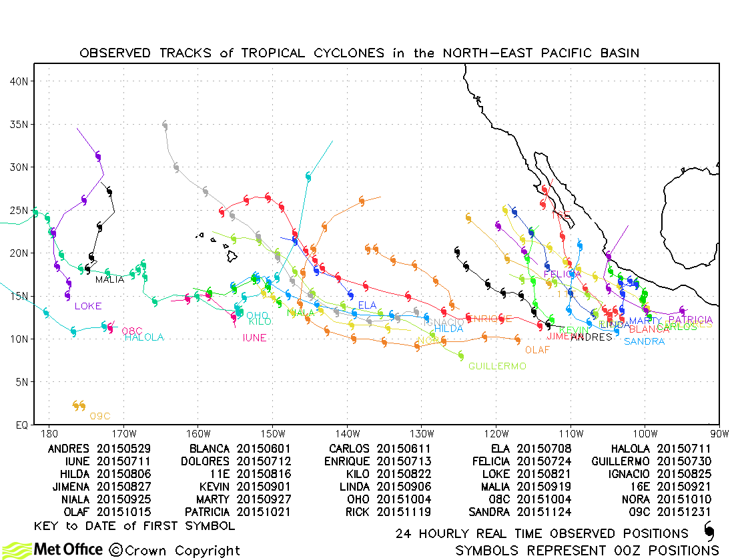Viewport: 754px width, 560px height.
Task: Click legend entry 'MARTY 20150927'
Action: pos(244,499)
